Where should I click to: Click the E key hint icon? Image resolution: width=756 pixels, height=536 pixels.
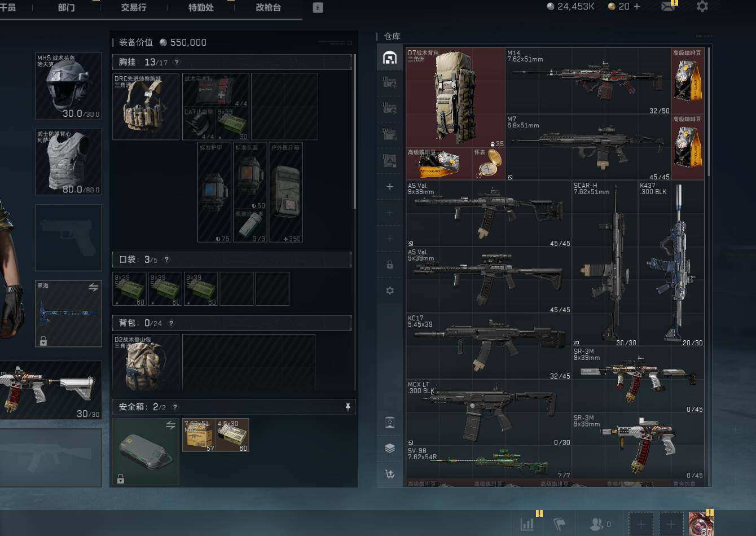[318, 7]
